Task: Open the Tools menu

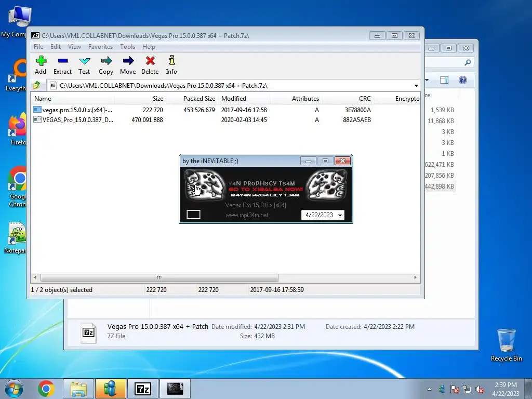Action: click(x=128, y=47)
